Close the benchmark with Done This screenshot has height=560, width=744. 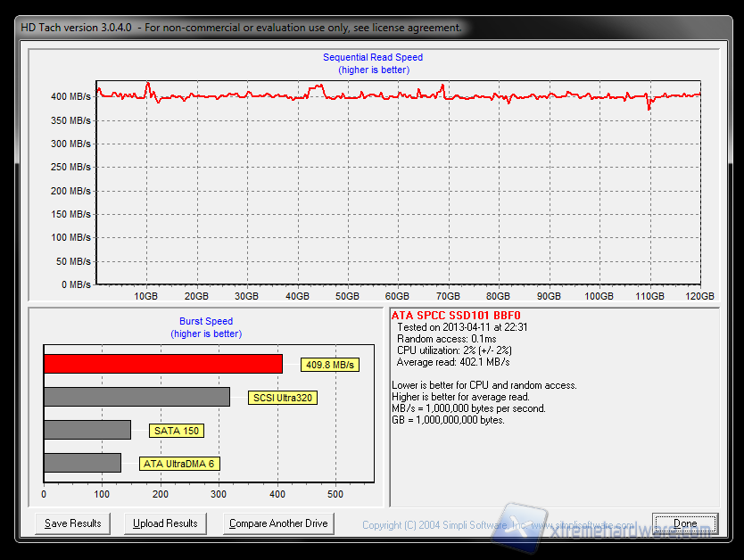pos(685,523)
